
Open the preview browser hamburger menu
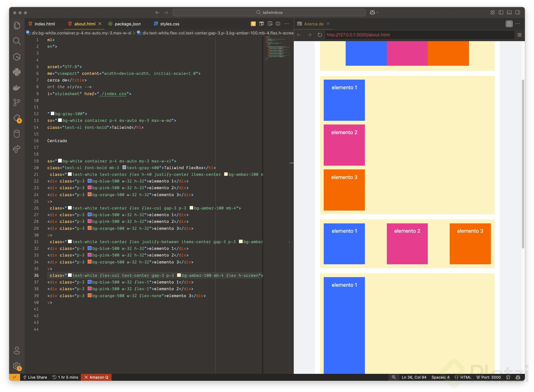click(x=519, y=35)
